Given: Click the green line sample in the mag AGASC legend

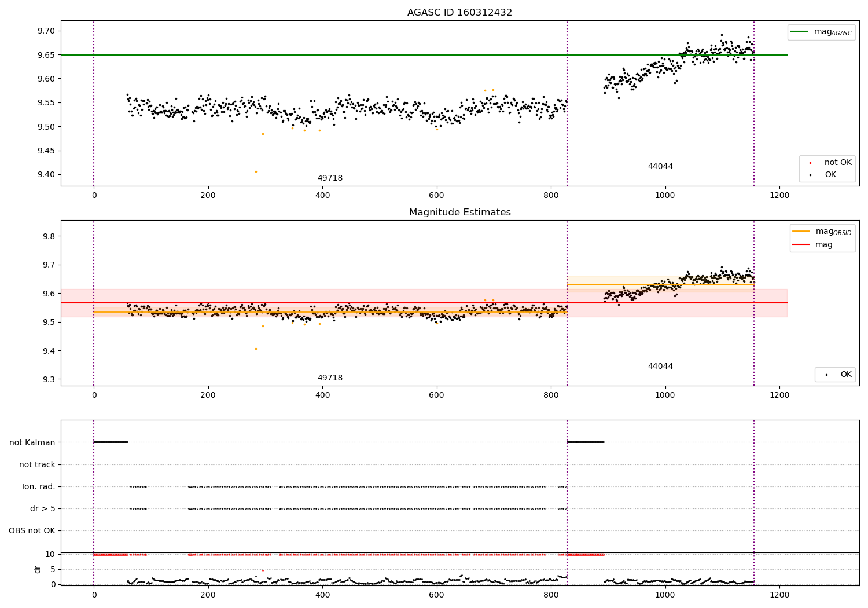Looking at the screenshot, I should coord(799,32).
